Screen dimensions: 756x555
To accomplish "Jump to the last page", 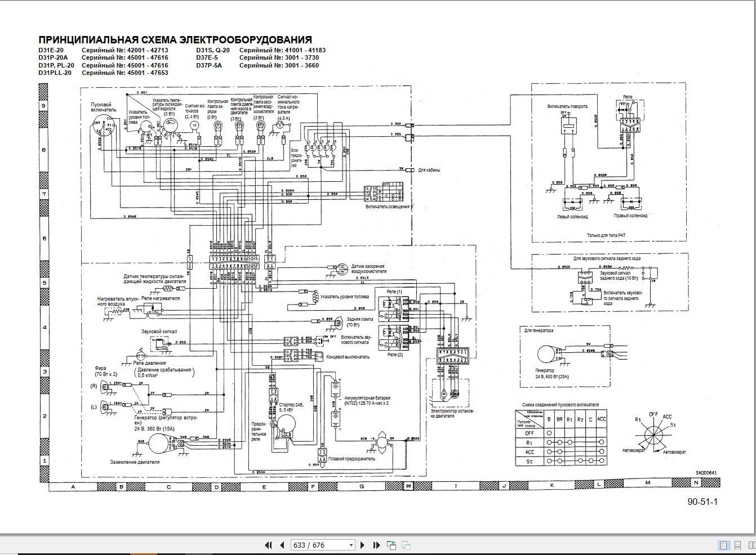I will (x=376, y=545).
